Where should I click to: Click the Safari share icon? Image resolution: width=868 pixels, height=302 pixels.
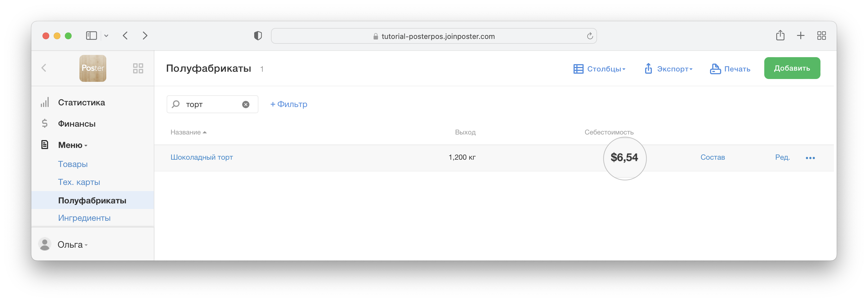[780, 36]
